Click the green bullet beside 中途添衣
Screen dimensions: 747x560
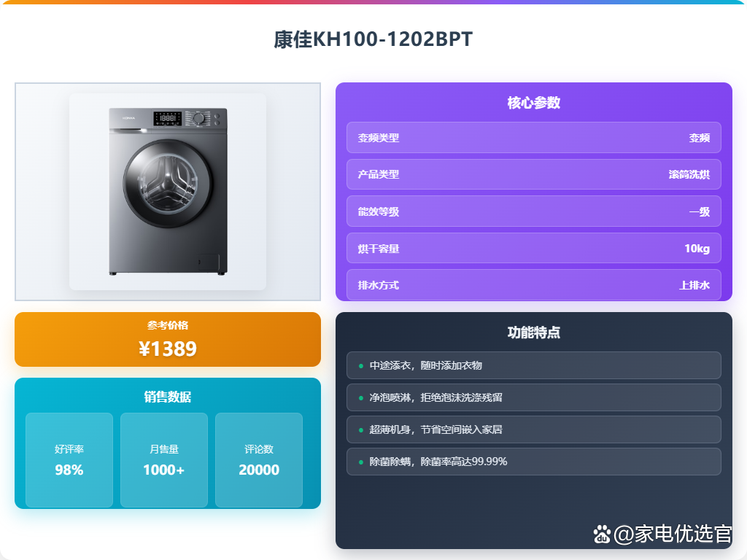click(x=360, y=366)
